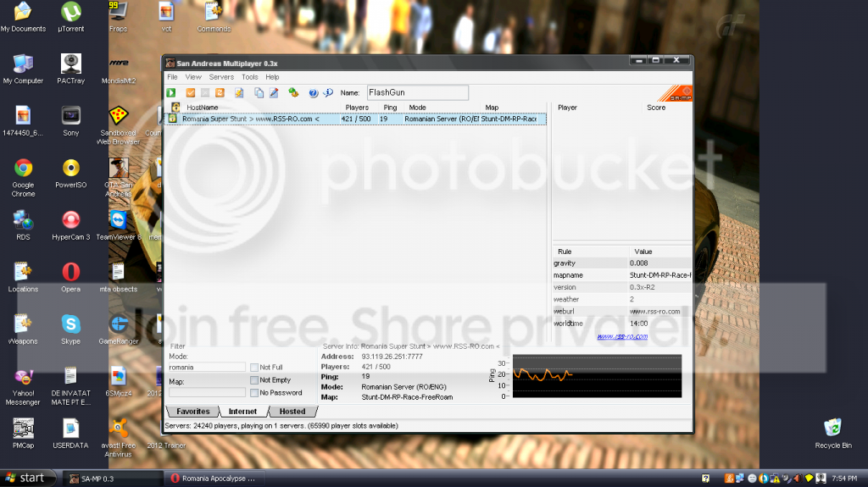Click the Score column header

coord(657,108)
